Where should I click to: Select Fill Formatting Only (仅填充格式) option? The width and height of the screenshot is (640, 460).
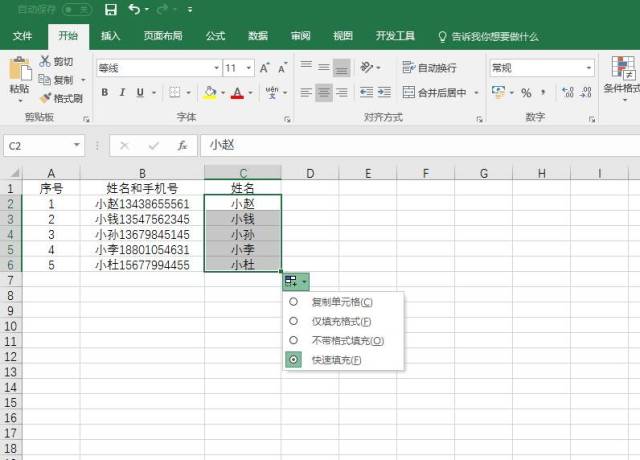(293, 321)
